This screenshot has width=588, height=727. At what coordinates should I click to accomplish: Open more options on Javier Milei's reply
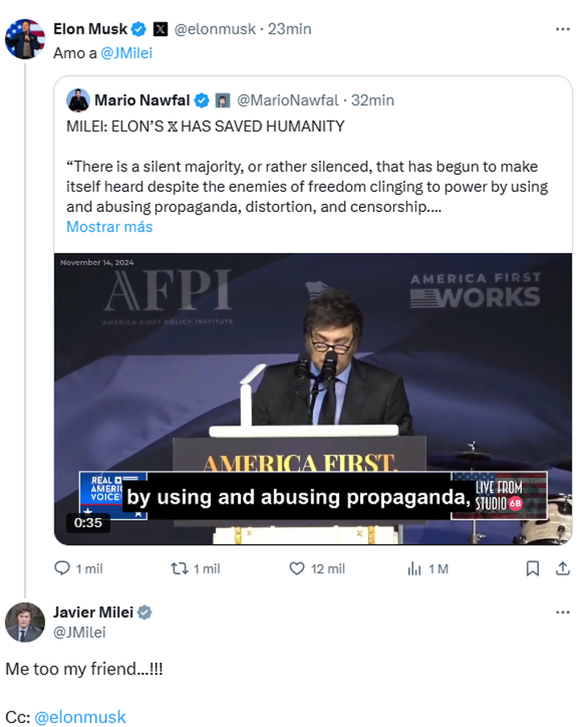pyautogui.click(x=562, y=613)
